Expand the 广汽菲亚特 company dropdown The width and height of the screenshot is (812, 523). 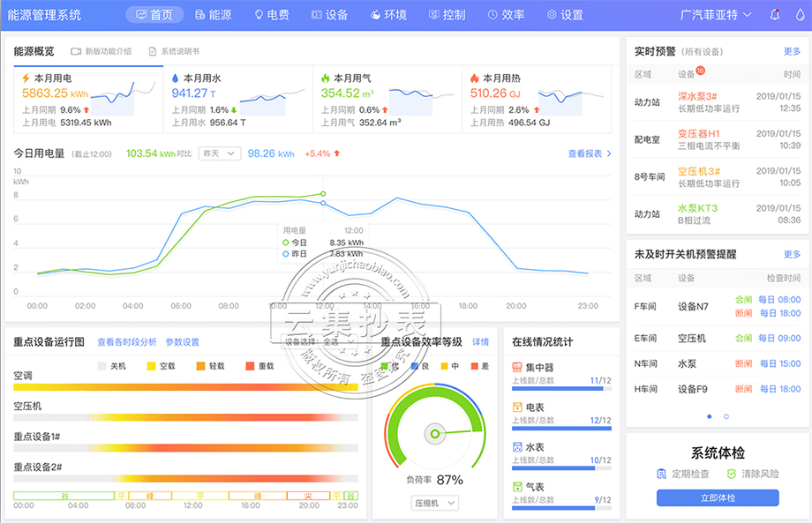pyautogui.click(x=715, y=15)
